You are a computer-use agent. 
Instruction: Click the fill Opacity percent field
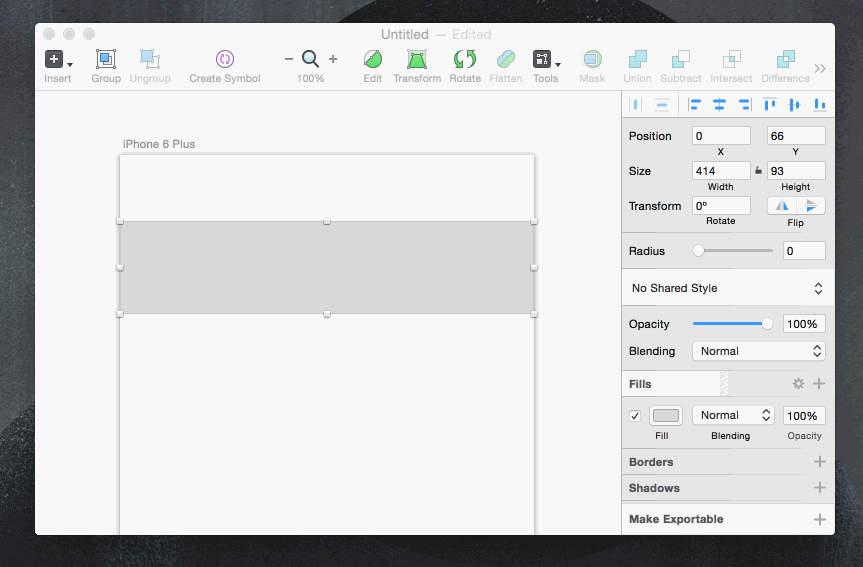click(804, 416)
